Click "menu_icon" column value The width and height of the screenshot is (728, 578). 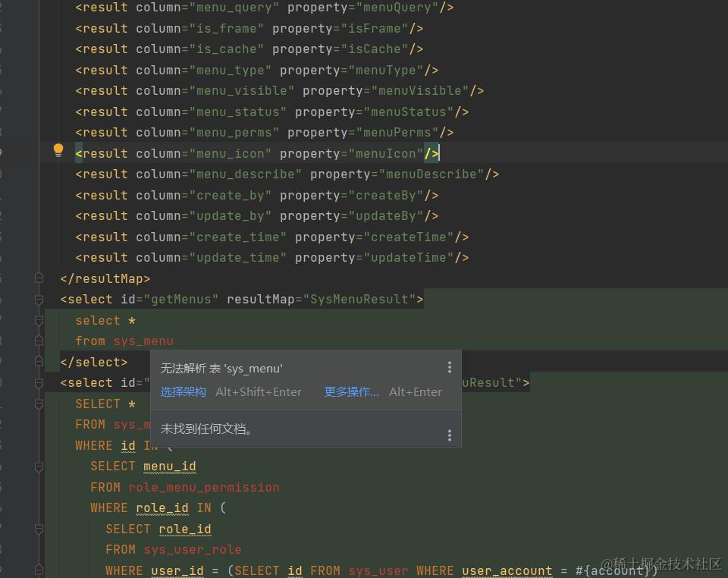231,154
